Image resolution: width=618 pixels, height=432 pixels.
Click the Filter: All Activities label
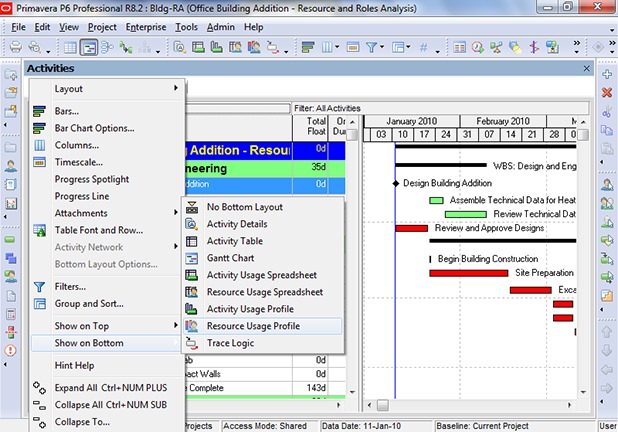coord(327,108)
